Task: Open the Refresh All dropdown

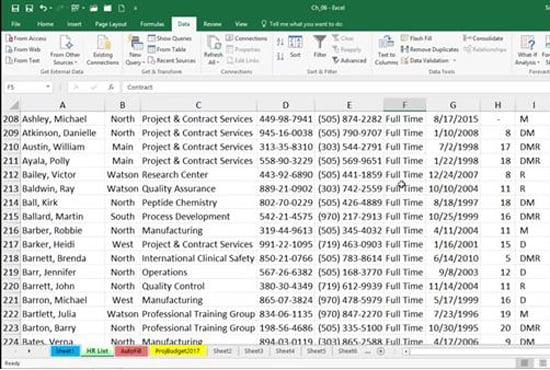Action: (213, 50)
